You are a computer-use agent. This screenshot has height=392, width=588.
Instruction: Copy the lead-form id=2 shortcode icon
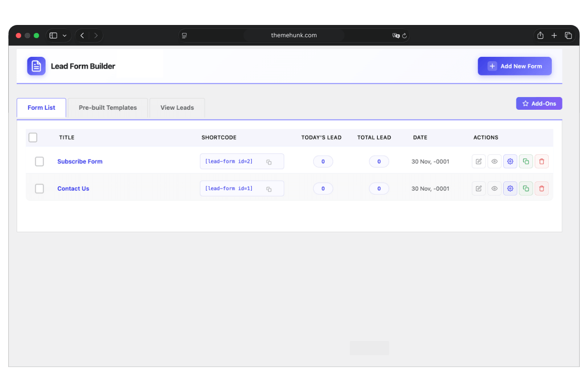click(269, 162)
